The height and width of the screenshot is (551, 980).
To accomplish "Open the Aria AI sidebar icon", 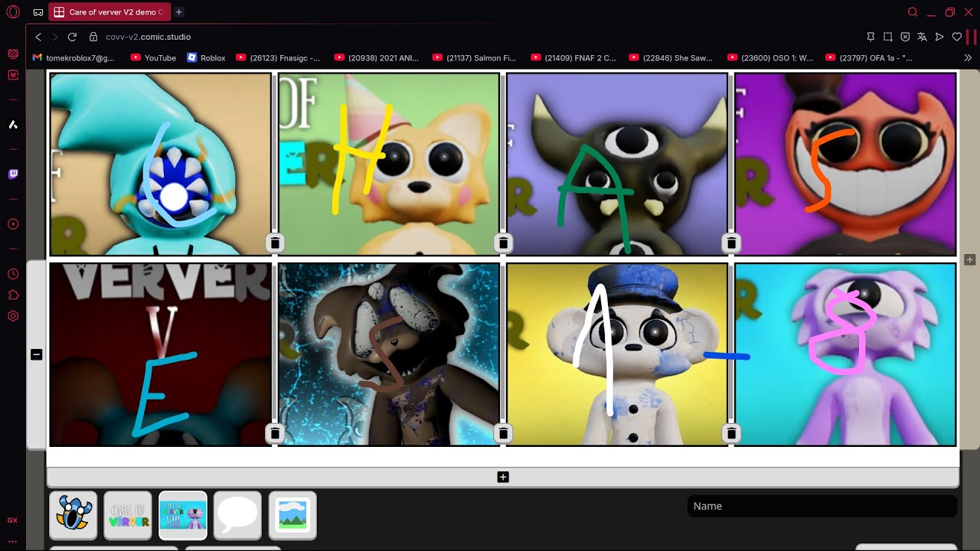I will (12, 125).
